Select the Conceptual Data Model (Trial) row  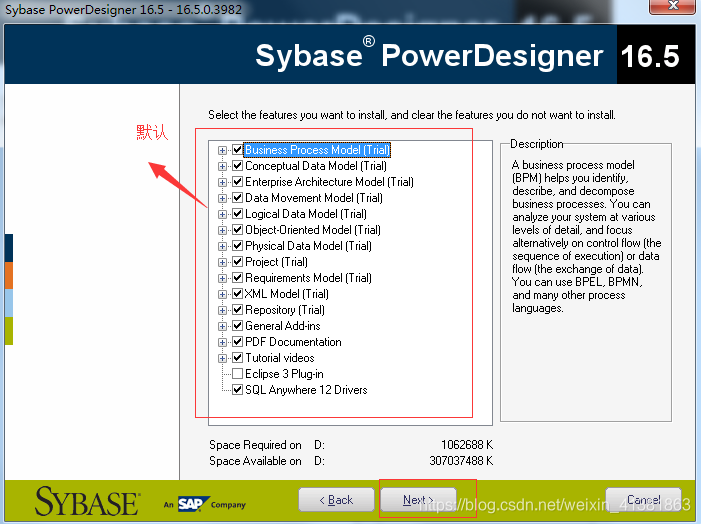[316, 166]
